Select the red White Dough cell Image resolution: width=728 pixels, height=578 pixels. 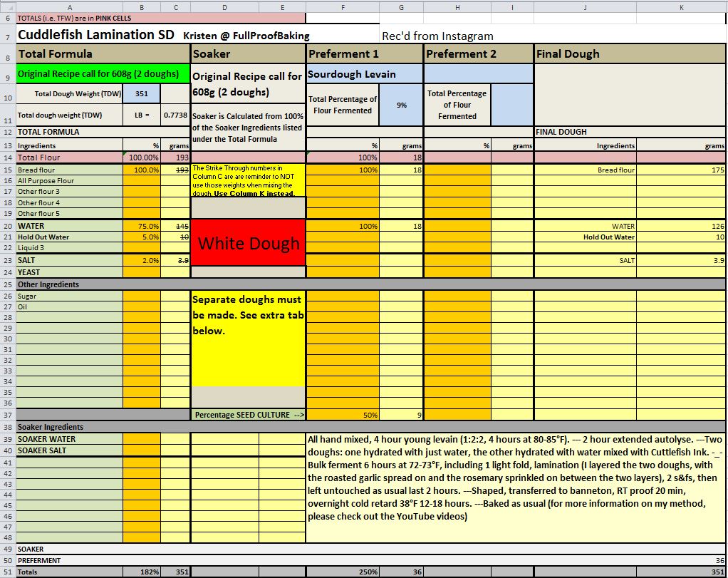pyautogui.click(x=248, y=244)
